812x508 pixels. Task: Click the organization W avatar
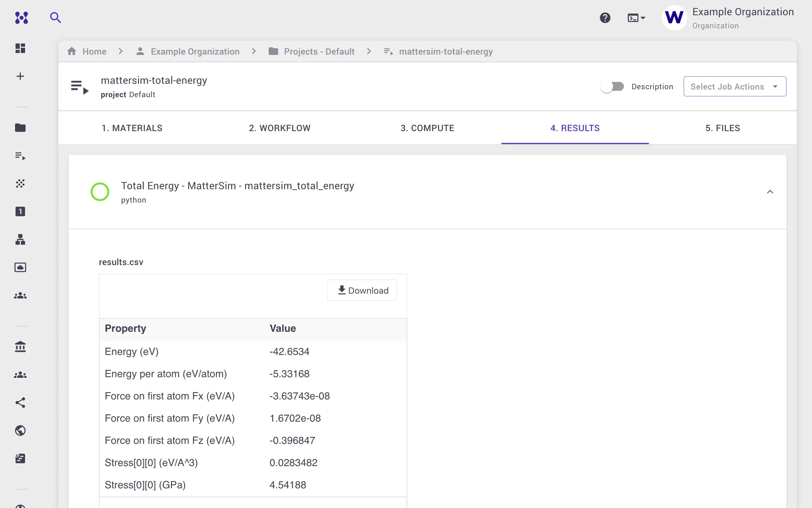674,17
